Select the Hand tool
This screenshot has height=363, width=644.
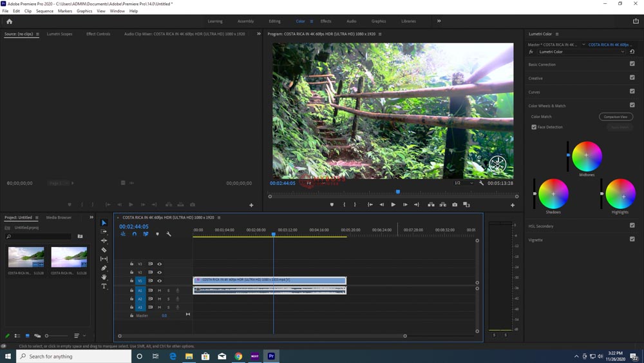click(104, 277)
